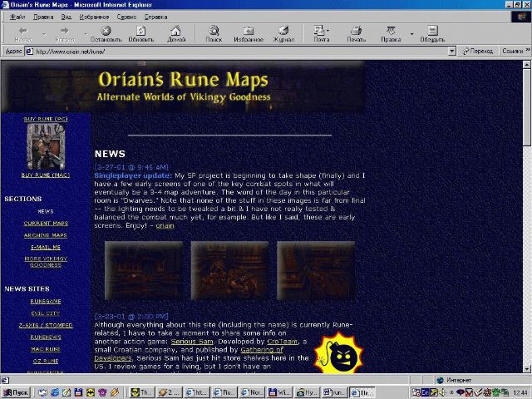Screen dimensions: 532x399
Task: Click the Serious Sam bomb logo image
Action: (339, 354)
